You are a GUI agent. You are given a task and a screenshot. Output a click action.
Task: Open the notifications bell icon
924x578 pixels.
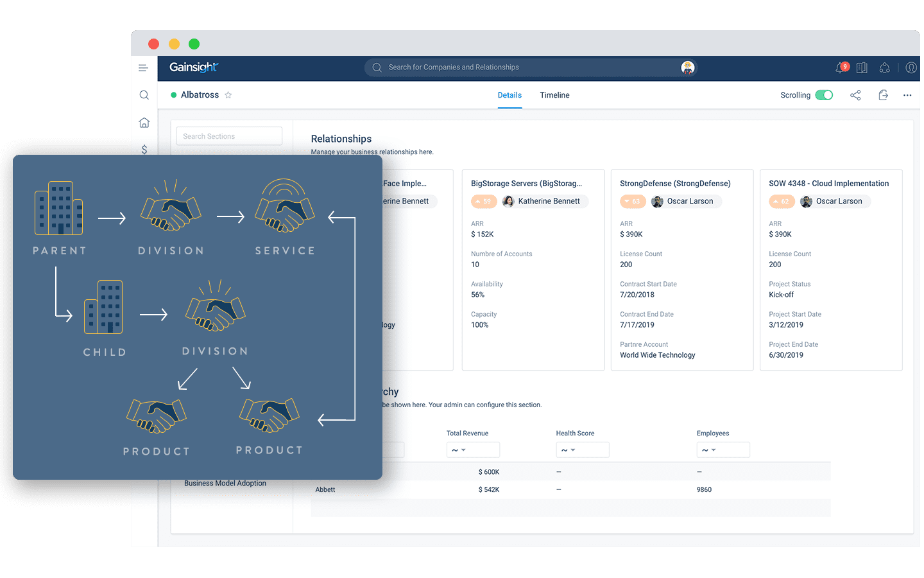(x=841, y=67)
